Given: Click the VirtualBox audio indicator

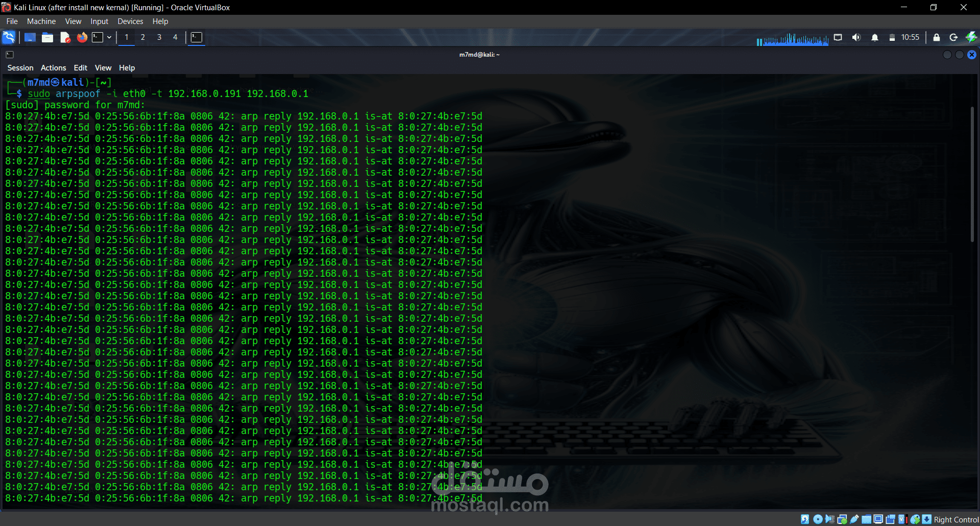Looking at the screenshot, I should pyautogui.click(x=830, y=519).
